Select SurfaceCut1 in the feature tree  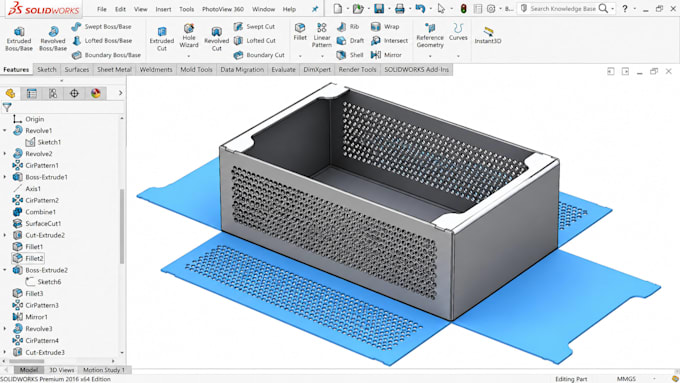coord(43,224)
